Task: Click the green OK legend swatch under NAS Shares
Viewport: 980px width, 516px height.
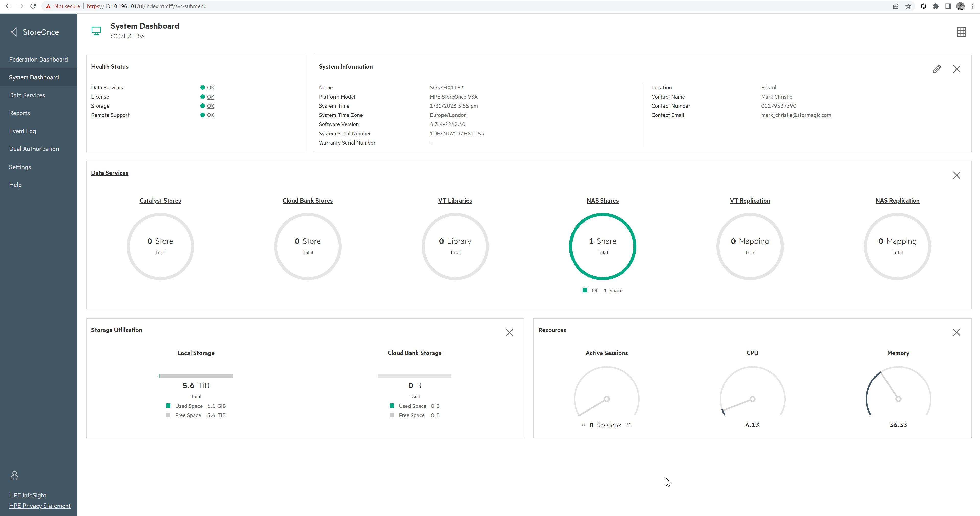Action: [585, 290]
